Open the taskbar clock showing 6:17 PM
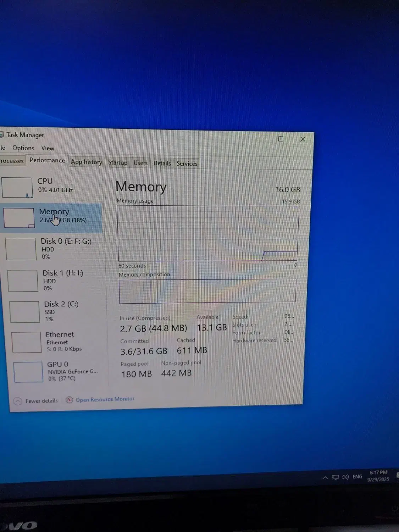The height and width of the screenshot is (532, 399). (378, 476)
